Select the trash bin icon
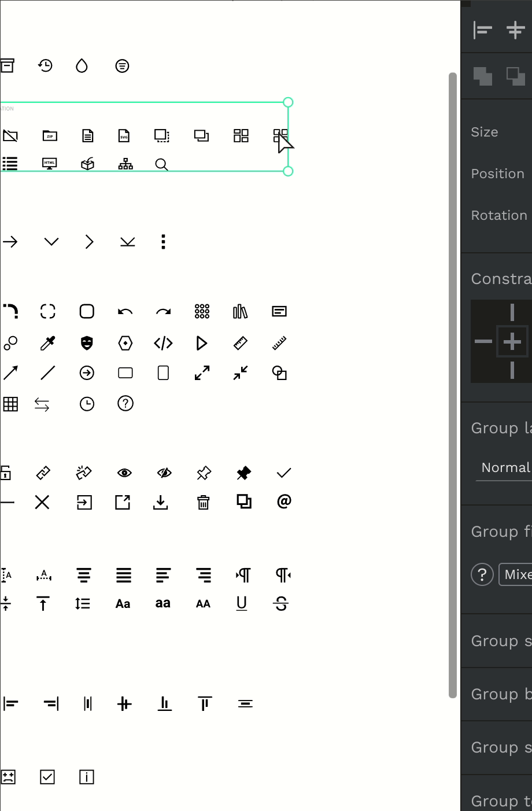The width and height of the screenshot is (532, 811). (203, 502)
